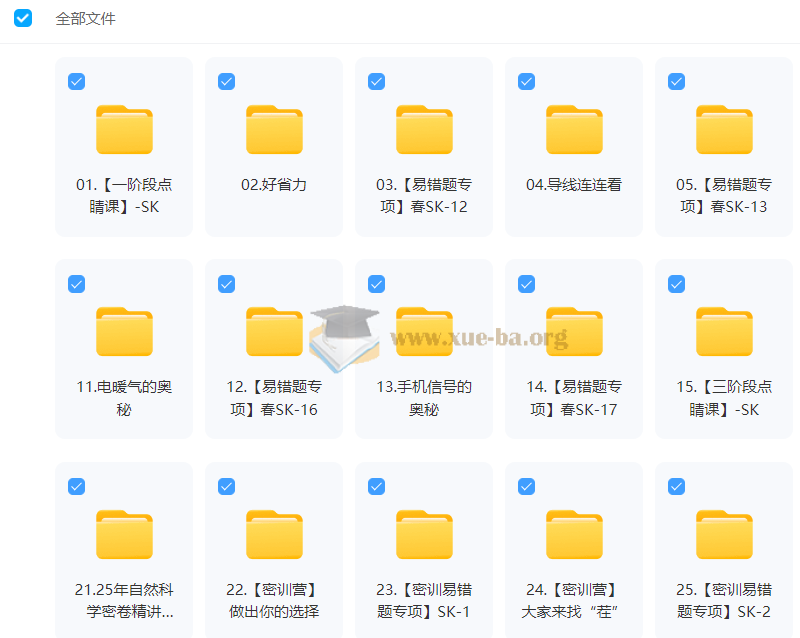Open folder icon for 24.【密训营】大家来找"茬"
800x638 pixels.
574,534
